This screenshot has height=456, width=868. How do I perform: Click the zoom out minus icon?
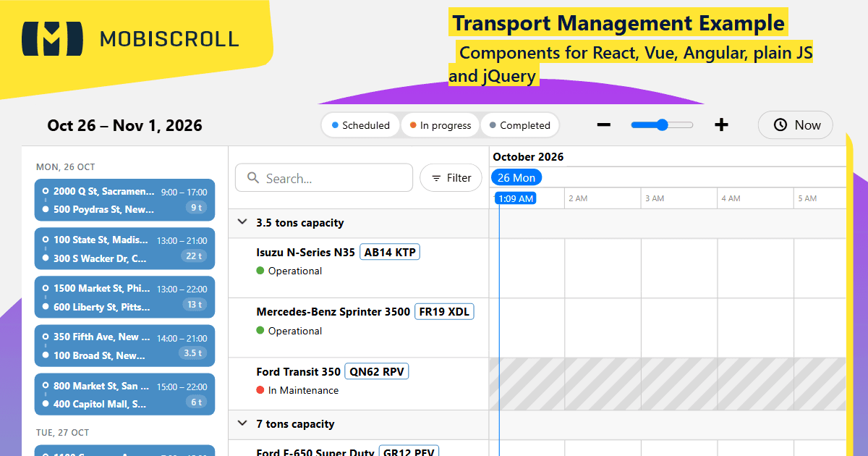pyautogui.click(x=603, y=125)
